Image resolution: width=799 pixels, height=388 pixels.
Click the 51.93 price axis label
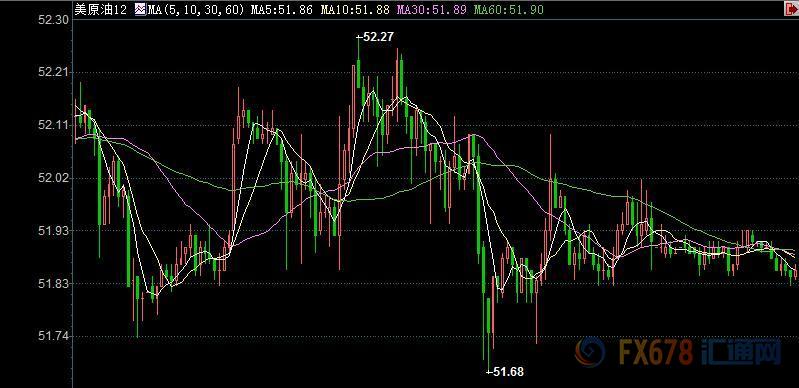click(x=53, y=230)
